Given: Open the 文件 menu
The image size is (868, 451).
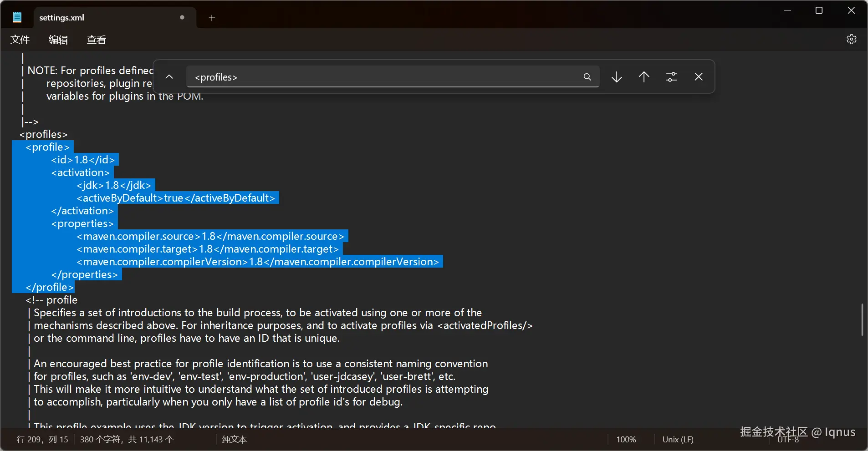Looking at the screenshot, I should point(20,40).
